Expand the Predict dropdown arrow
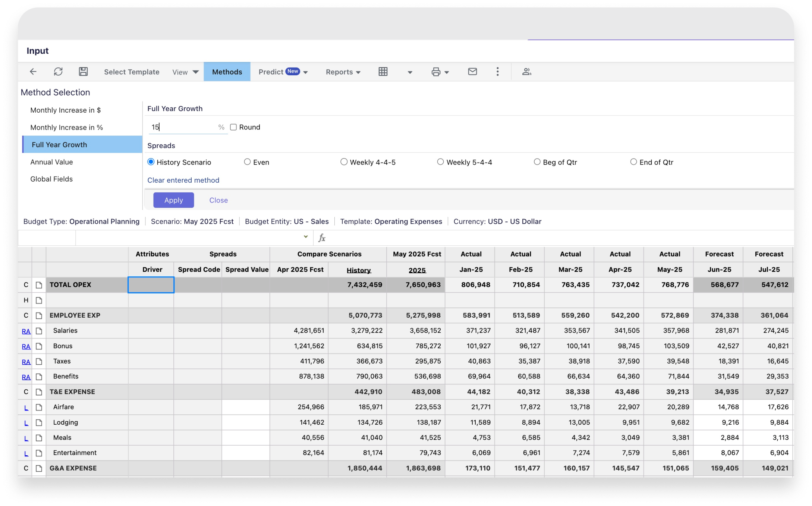Screen dimensions: 812x506 click(305, 72)
